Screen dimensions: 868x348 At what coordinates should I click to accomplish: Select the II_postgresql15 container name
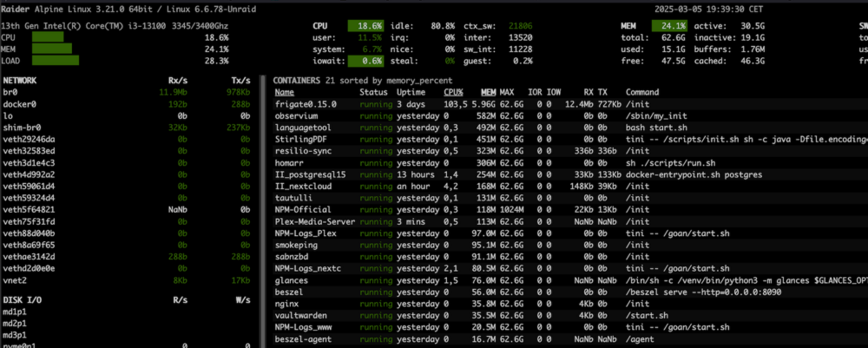[x=310, y=174]
